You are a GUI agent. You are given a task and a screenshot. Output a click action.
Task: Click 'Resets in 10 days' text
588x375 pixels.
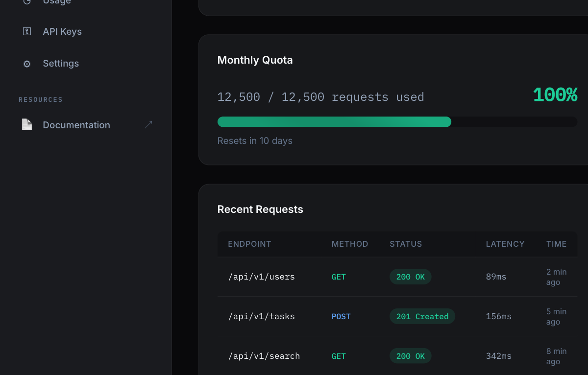[x=255, y=141]
